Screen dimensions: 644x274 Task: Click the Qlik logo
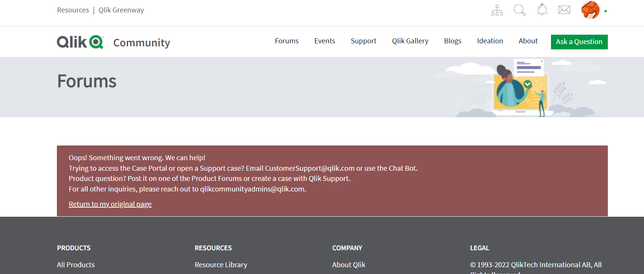point(80,42)
